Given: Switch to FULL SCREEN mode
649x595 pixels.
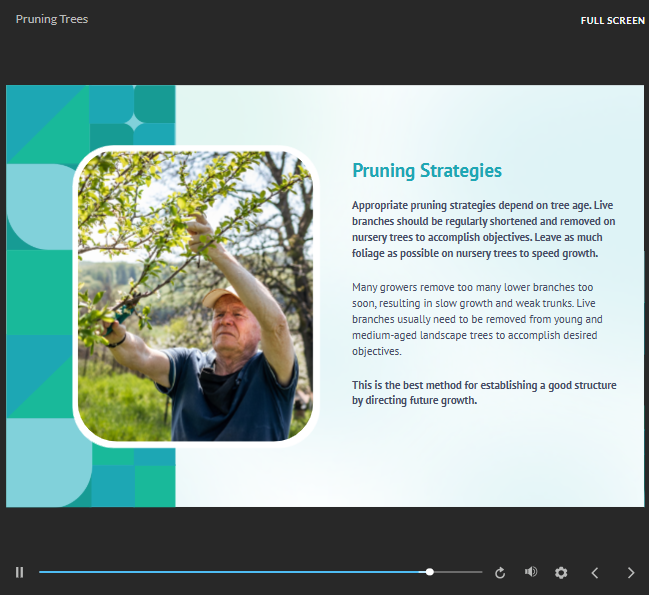Looking at the screenshot, I should [613, 20].
